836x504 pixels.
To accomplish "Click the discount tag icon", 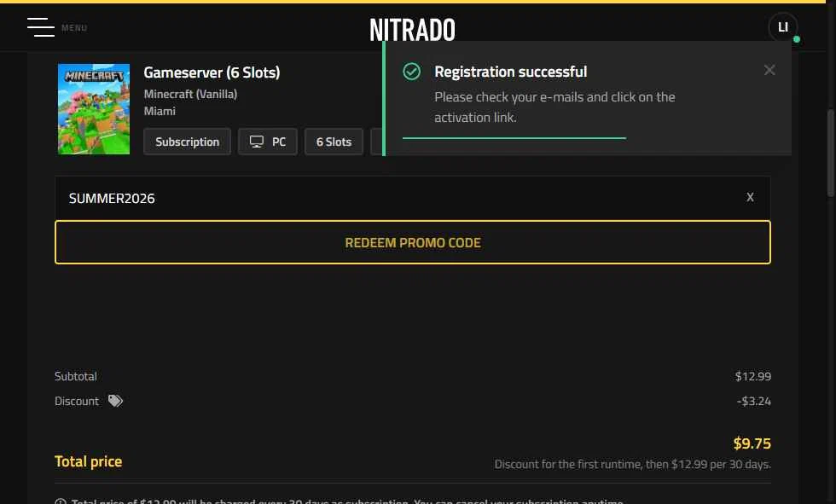I will [x=115, y=401].
